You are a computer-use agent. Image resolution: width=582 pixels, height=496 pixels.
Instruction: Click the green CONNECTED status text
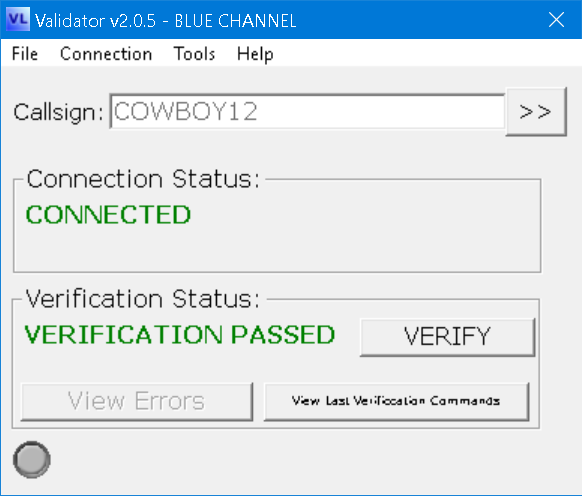[108, 215]
